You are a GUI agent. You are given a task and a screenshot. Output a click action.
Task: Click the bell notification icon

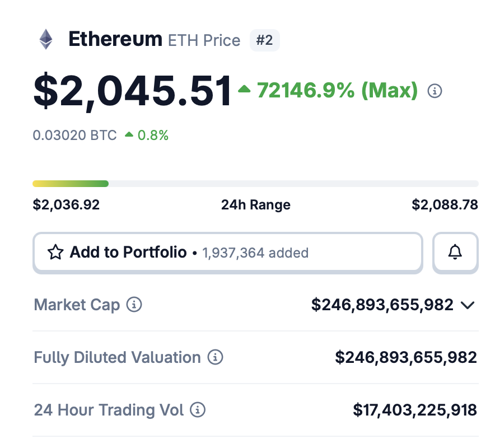[455, 252]
